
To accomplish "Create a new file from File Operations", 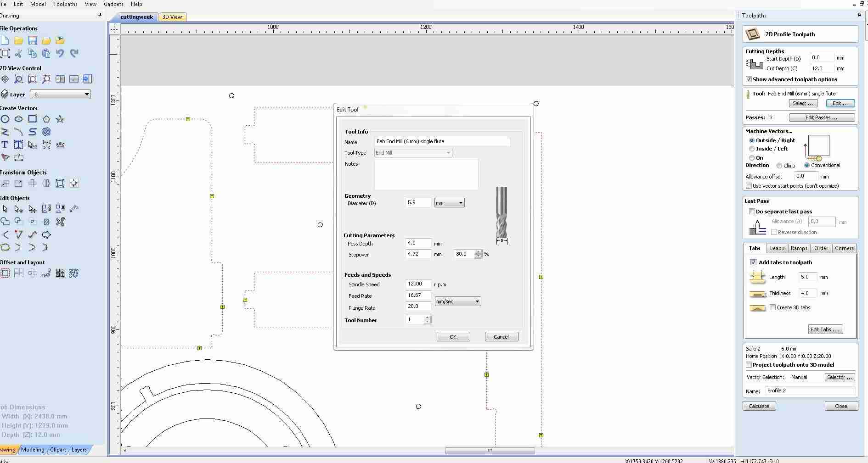I will point(5,40).
